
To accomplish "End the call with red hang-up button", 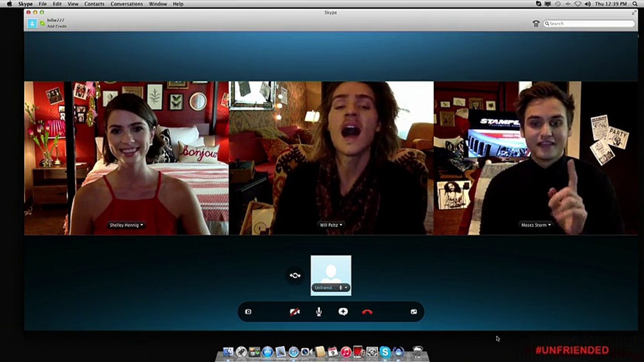I will click(367, 312).
